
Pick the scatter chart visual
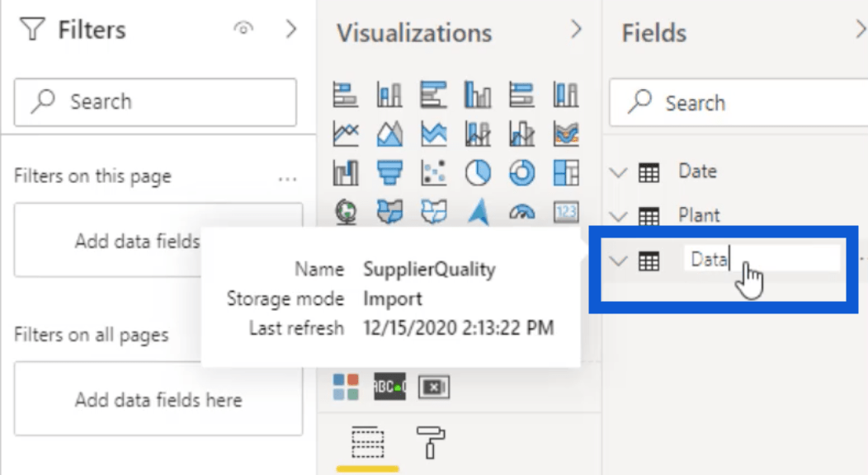point(433,173)
